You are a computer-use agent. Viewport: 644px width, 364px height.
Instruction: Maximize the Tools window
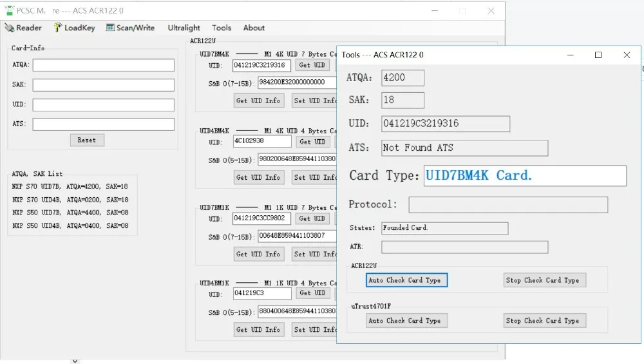pyautogui.click(x=598, y=55)
